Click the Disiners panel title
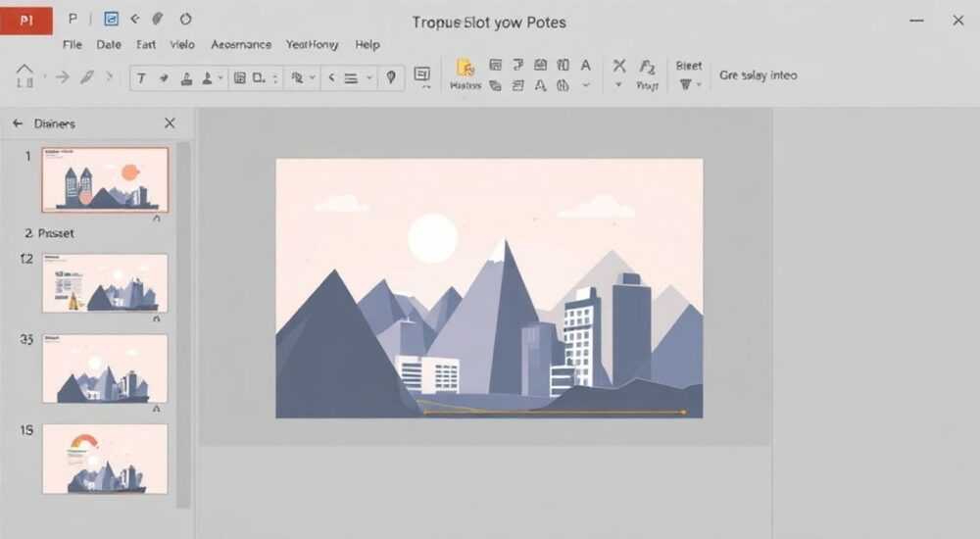Viewport: 980px width, 539px height. click(55, 123)
